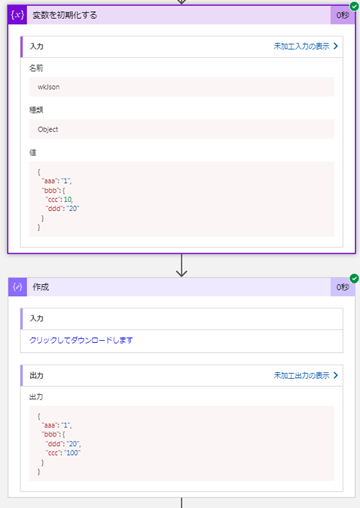Viewport: 360px width, 508px height.
Task: Click the variable initialize action icon
Action: pos(17,15)
